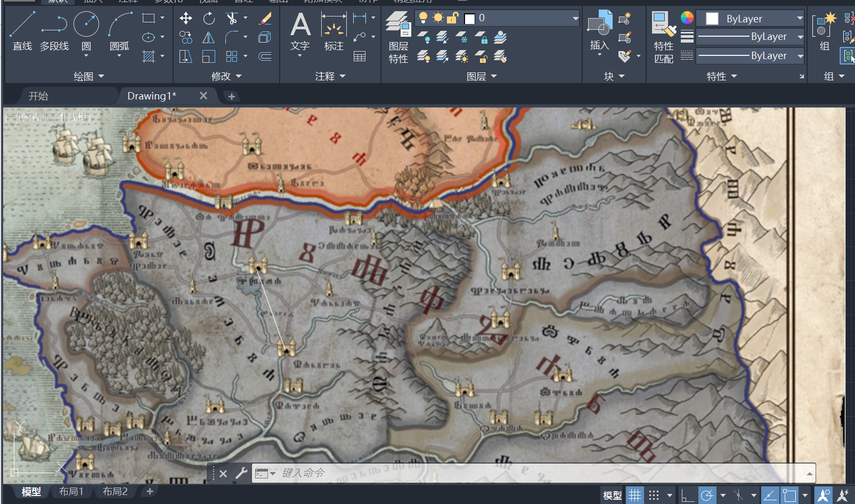This screenshot has height=504, width=855.
Task: Open the layer 0 dropdown list
Action: click(x=575, y=18)
